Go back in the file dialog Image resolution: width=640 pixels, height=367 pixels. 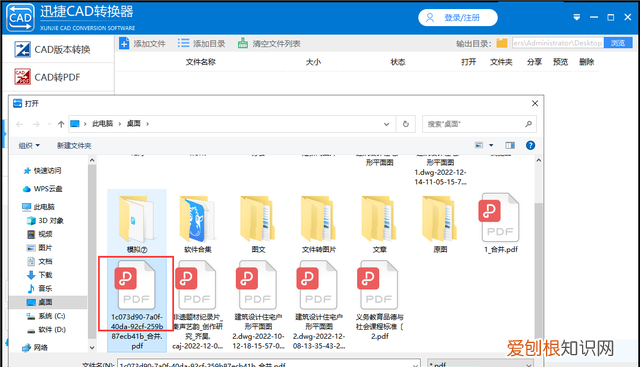[x=19, y=124]
